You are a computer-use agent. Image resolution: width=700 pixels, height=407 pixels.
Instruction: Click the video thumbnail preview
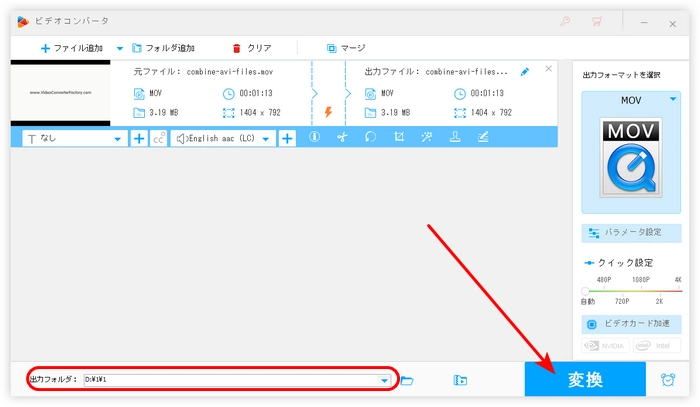click(61, 93)
